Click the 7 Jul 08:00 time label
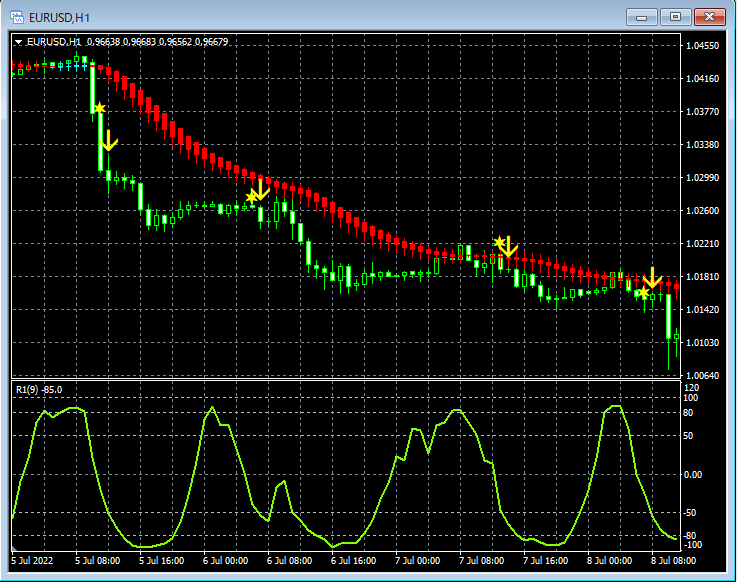Image resolution: width=738 pixels, height=582 pixels. 481,561
